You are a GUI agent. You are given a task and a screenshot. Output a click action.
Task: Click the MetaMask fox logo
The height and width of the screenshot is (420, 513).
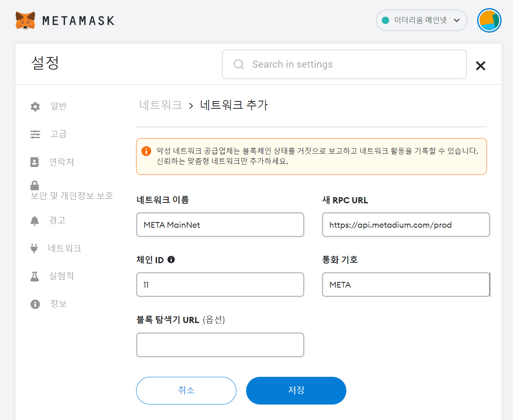point(25,20)
